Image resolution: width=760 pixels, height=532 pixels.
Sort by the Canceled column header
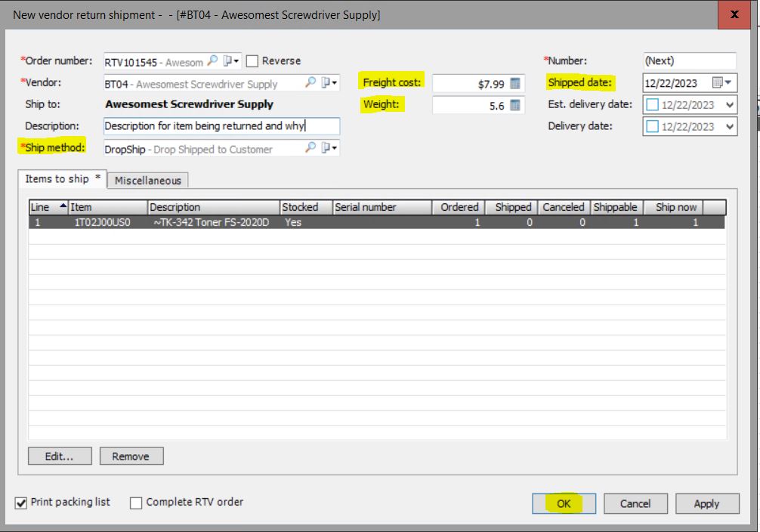[x=564, y=207]
